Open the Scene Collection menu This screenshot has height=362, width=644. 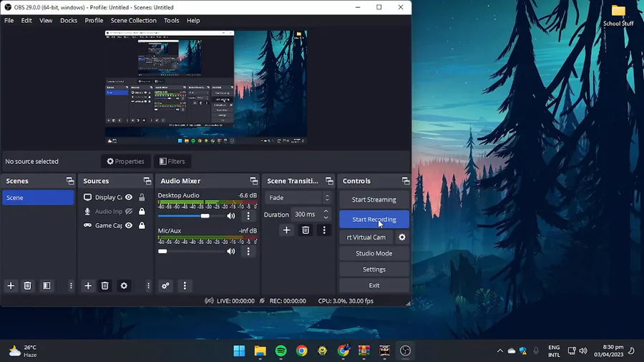pos(134,21)
